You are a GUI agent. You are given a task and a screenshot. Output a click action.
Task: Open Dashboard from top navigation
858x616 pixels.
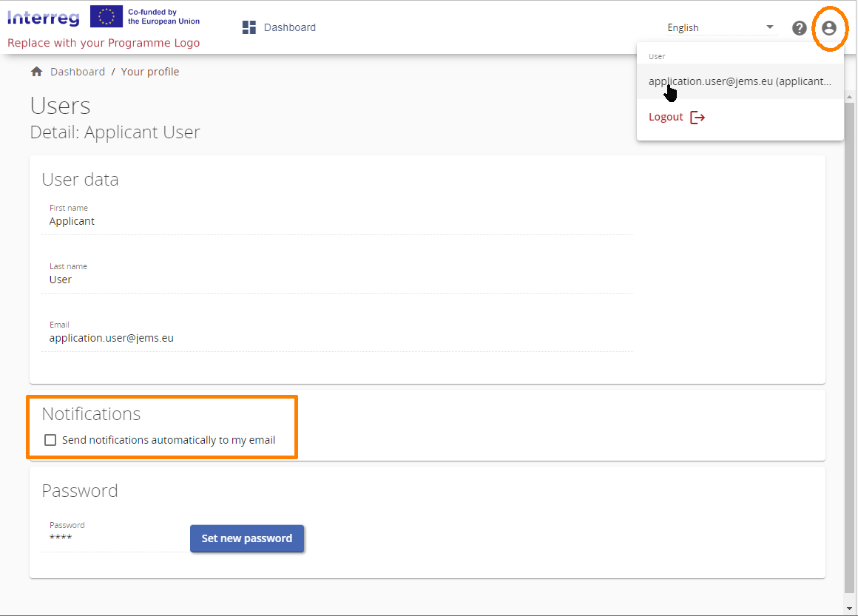coord(289,27)
